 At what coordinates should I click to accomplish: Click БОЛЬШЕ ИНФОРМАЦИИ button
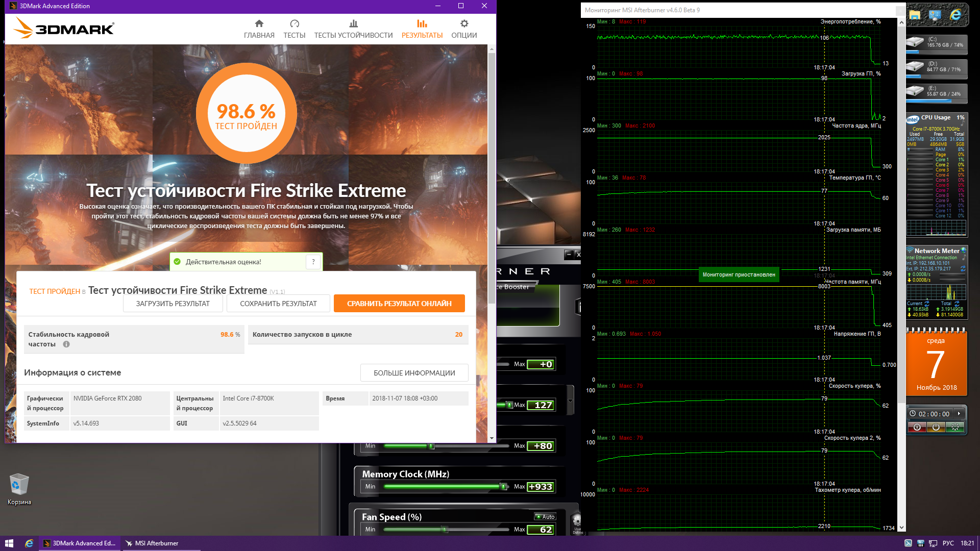[414, 373]
